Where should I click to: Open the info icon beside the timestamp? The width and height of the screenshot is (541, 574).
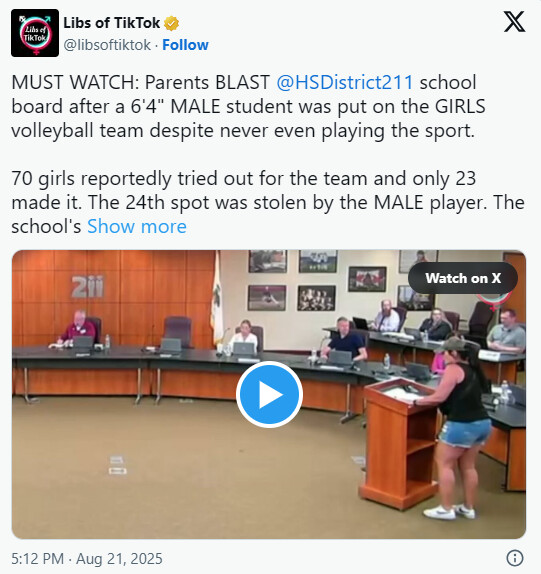[515, 558]
